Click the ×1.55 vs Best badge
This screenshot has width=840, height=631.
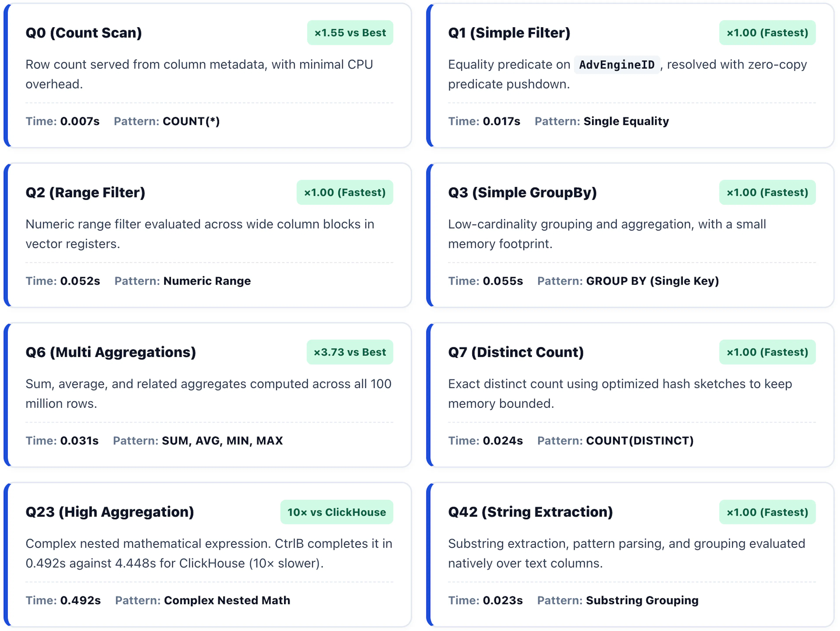(350, 33)
